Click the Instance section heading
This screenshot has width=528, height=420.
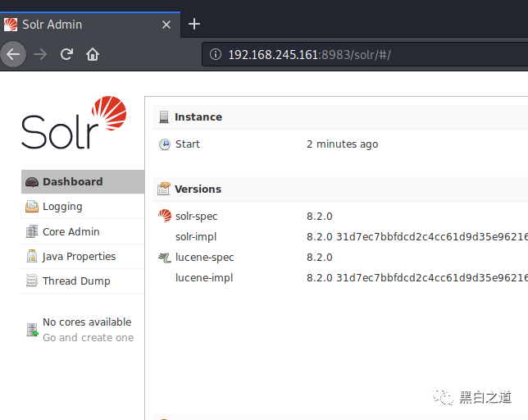[198, 116]
